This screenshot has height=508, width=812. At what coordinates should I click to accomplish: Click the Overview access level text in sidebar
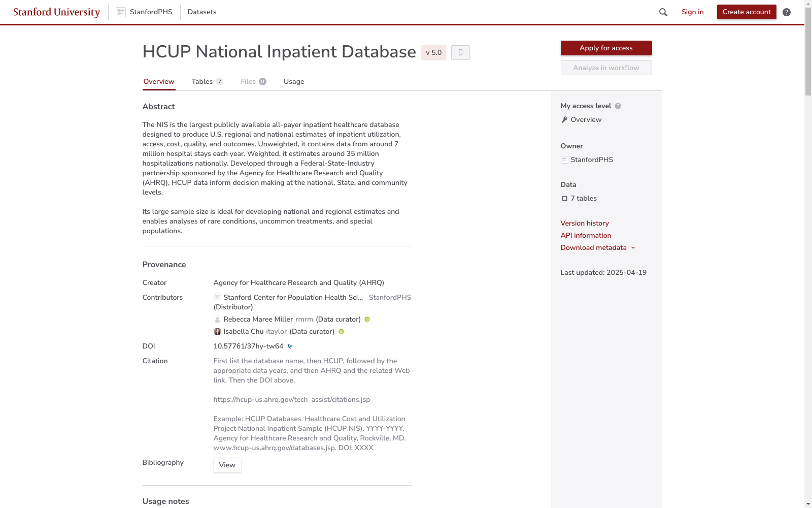pyautogui.click(x=586, y=120)
